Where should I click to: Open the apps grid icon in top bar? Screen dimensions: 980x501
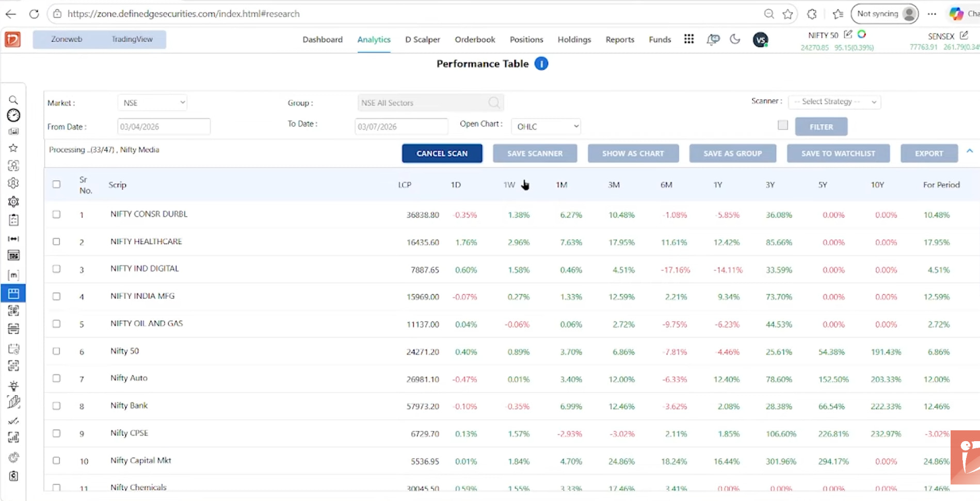pos(689,39)
